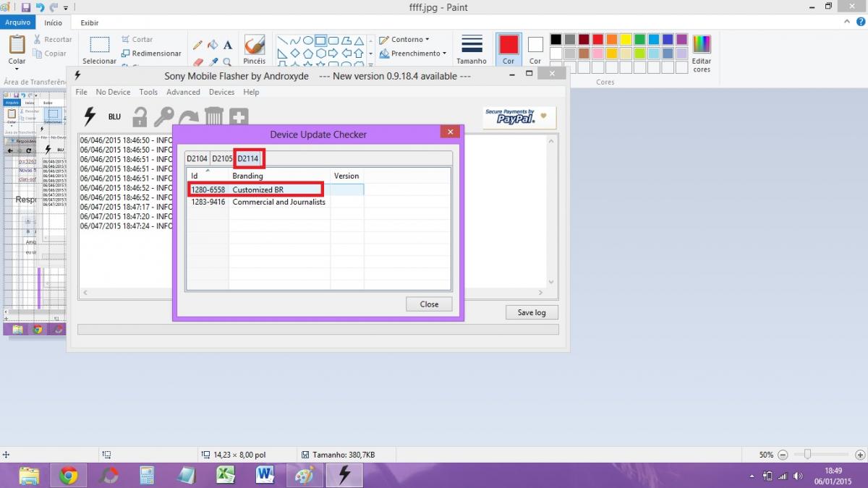Switch to the Início ribbon tab

(x=54, y=22)
